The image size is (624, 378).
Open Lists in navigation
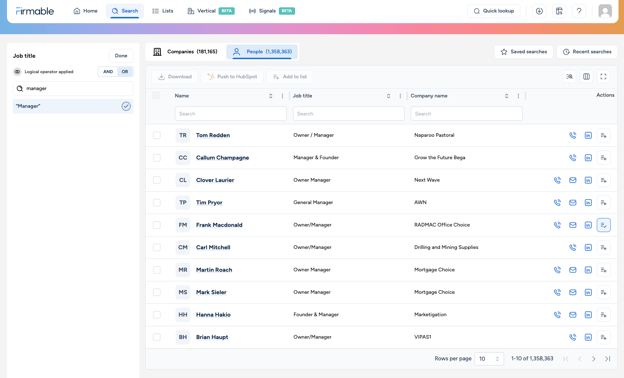[x=163, y=11]
